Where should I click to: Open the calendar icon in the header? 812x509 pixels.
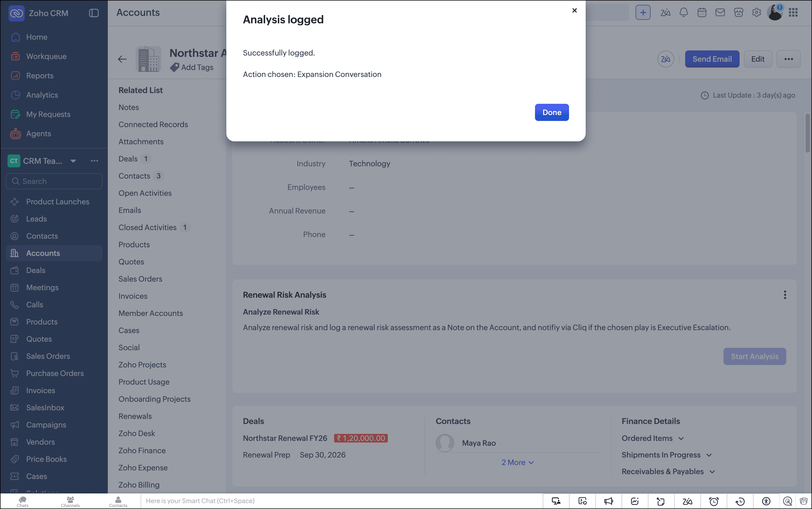tap(702, 13)
